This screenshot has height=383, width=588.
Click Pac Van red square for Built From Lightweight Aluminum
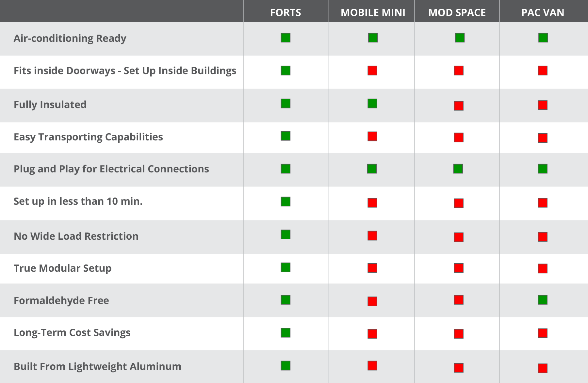pyautogui.click(x=543, y=368)
